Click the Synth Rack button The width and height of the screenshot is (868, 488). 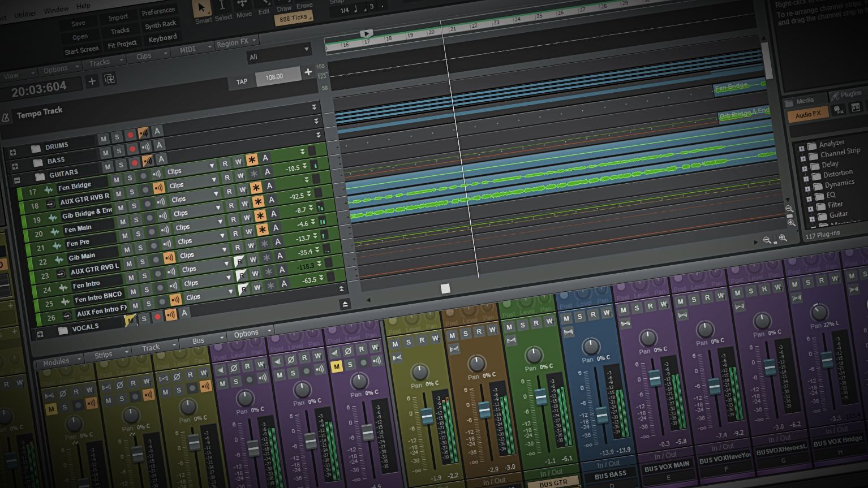[x=161, y=25]
